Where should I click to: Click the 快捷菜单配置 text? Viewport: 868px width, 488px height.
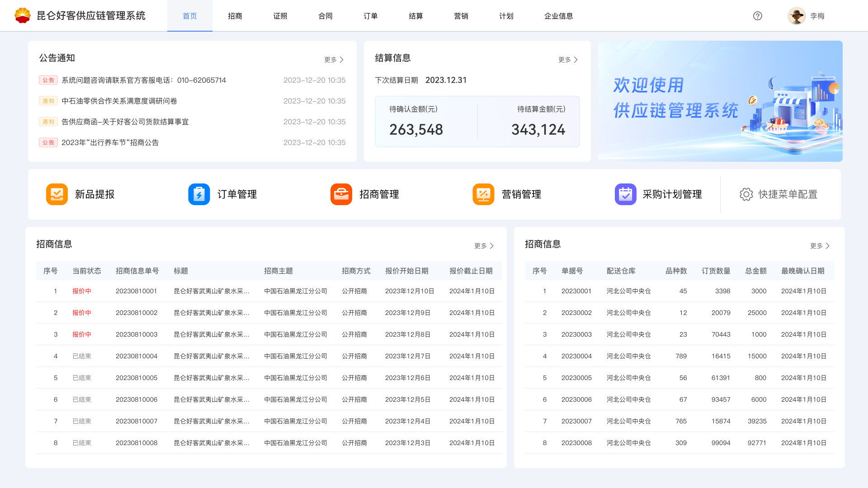coord(788,194)
